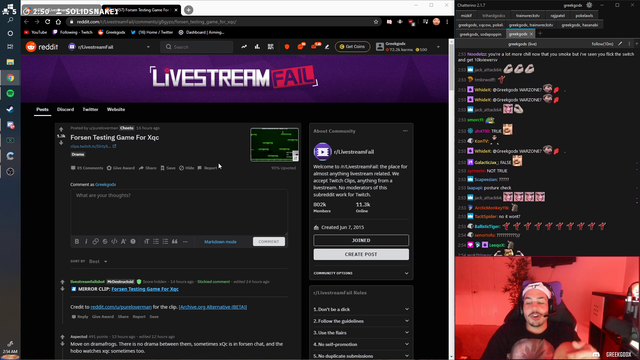Switch to pokelawls Chatterino tab
Viewport: 640px width, 360px height.
584,16
